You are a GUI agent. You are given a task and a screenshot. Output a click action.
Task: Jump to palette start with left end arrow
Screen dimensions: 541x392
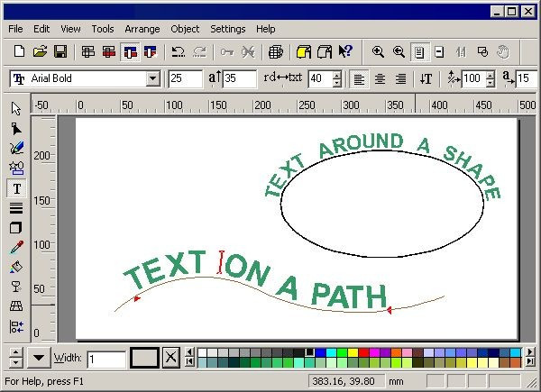189,361
